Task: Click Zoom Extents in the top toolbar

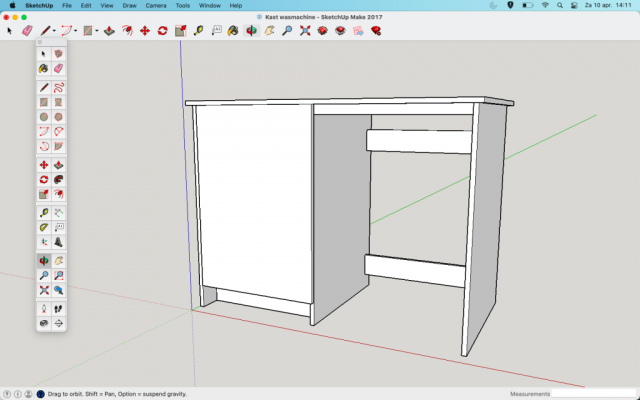Action: click(305, 31)
